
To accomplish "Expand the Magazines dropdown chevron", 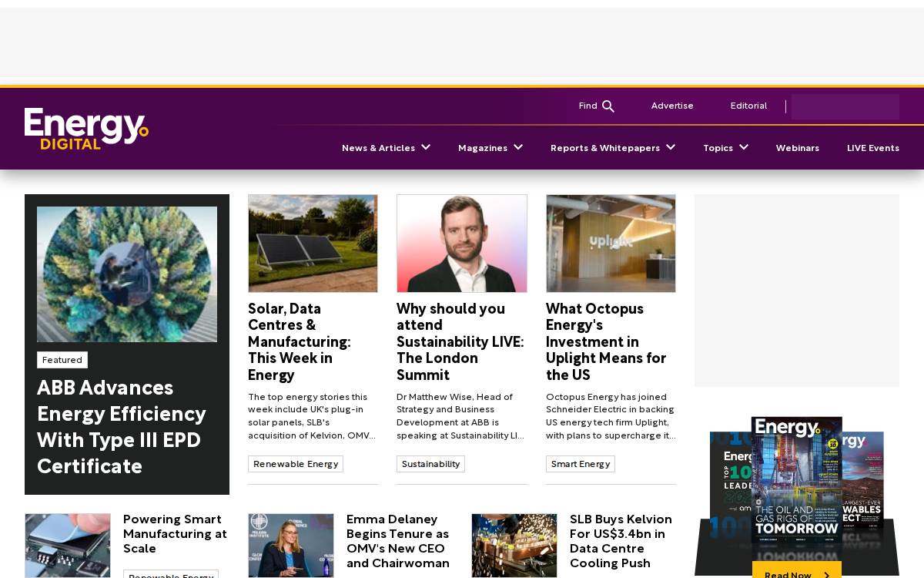I will coord(518,147).
